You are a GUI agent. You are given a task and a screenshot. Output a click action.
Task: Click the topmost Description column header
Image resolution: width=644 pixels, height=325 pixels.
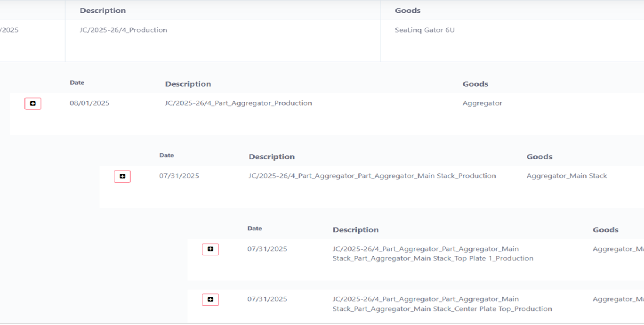point(103,10)
